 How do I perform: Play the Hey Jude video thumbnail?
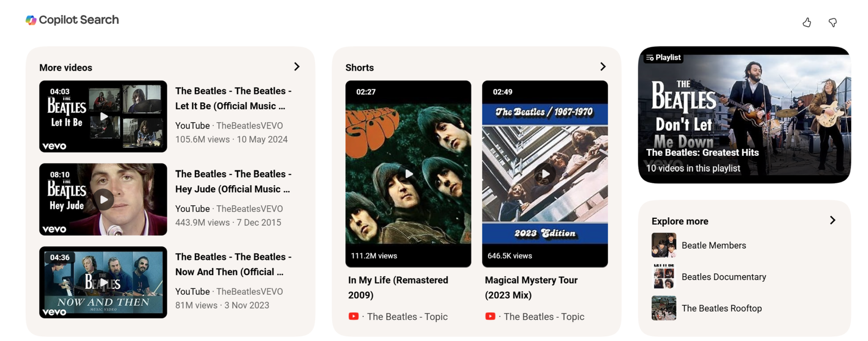point(103,199)
